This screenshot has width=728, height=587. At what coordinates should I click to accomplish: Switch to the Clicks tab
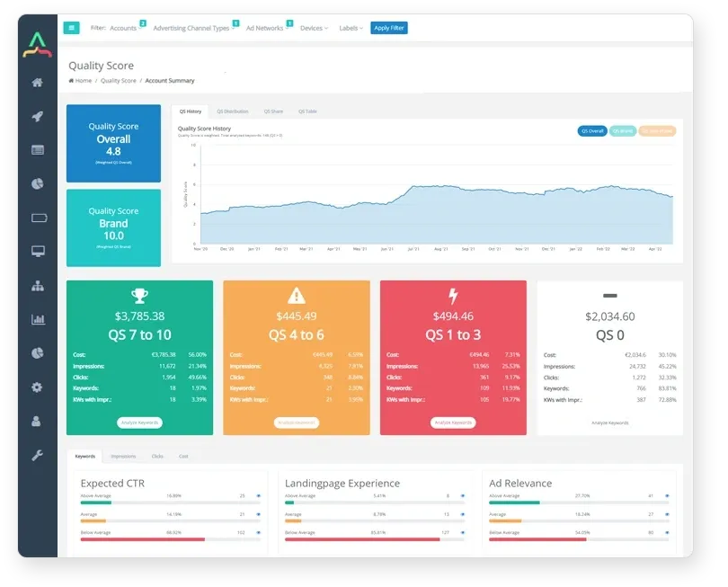157,457
